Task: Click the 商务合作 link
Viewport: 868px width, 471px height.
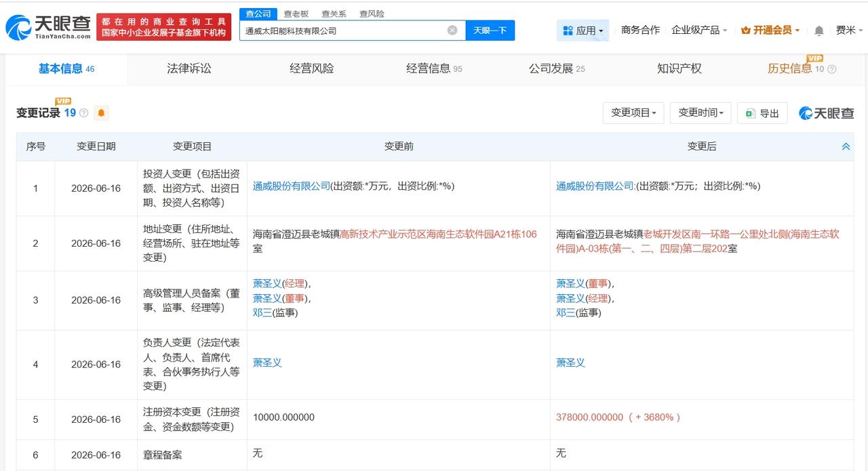Action: pyautogui.click(x=640, y=30)
